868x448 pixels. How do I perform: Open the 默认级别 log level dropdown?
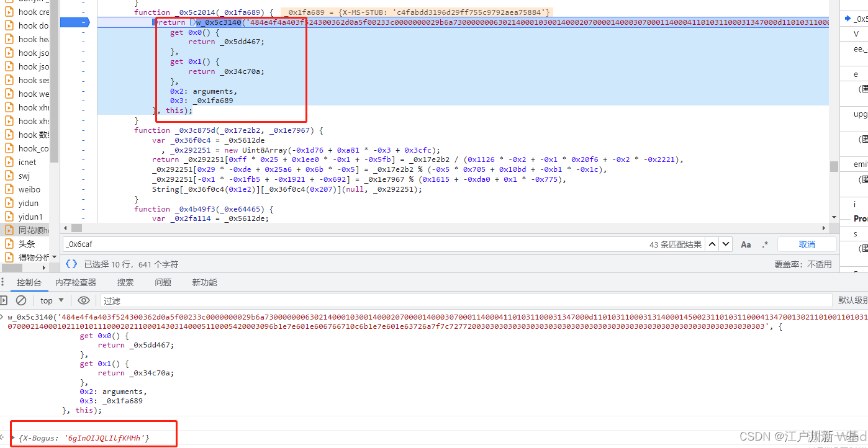pyautogui.click(x=852, y=300)
